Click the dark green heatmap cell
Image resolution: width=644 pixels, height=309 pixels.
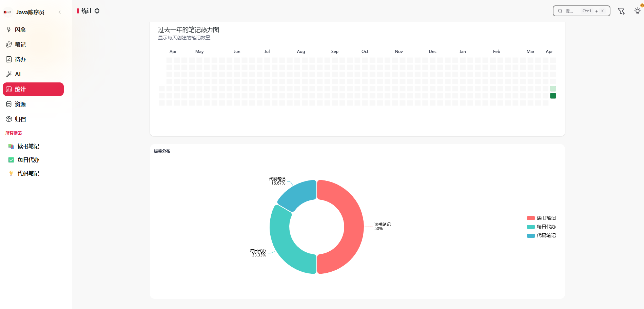(x=553, y=96)
